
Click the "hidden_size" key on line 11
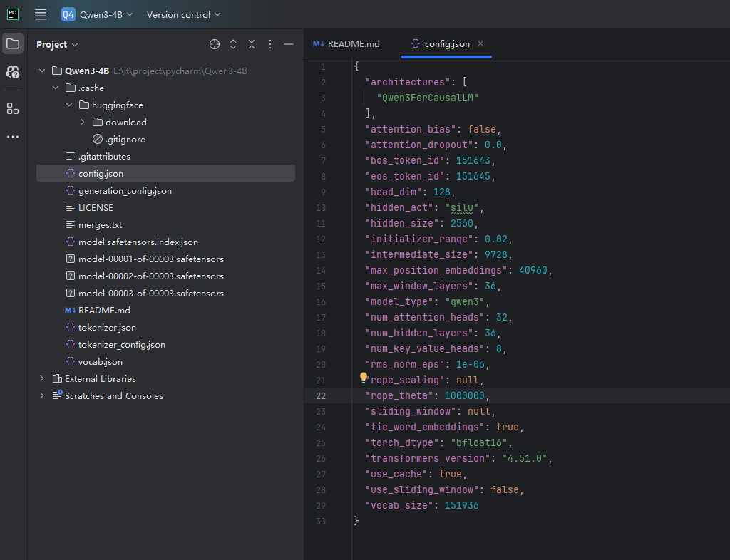(402, 223)
